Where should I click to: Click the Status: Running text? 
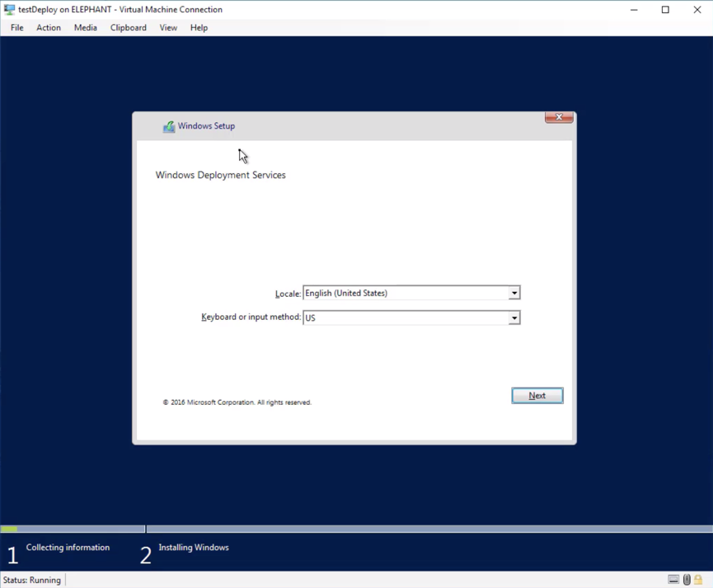click(x=32, y=580)
